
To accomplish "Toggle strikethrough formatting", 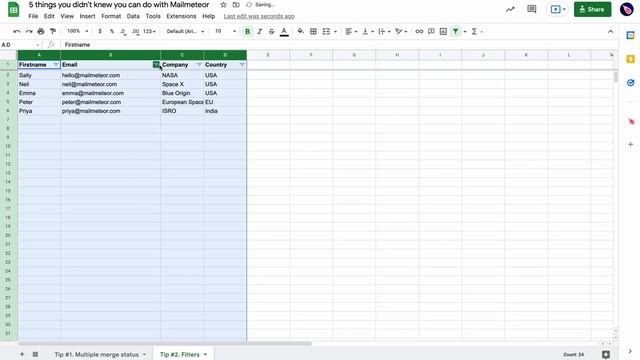I will point(271,31).
